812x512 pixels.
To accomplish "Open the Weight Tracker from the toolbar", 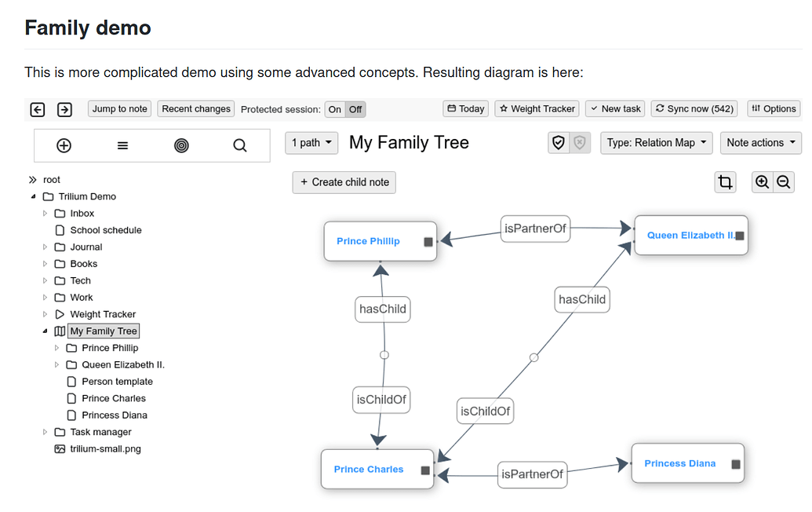I will tap(537, 109).
